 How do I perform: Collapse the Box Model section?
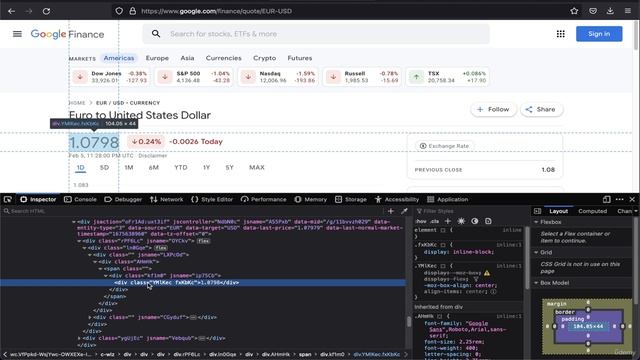coord(536,283)
